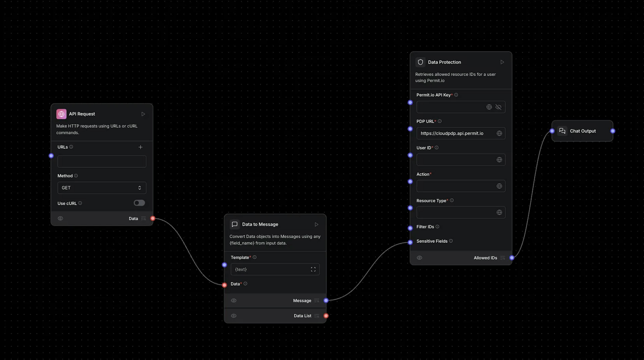The height and width of the screenshot is (360, 644).
Task: Click expand icon in Template text field
Action: [313, 269]
